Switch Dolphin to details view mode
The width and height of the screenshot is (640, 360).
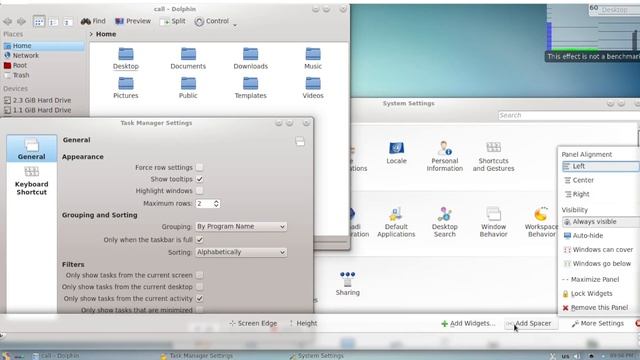(x=68, y=22)
